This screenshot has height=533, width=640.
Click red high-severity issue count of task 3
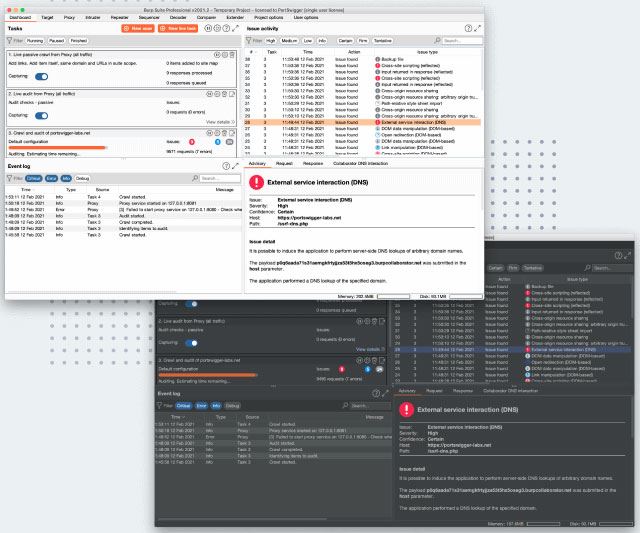click(191, 142)
